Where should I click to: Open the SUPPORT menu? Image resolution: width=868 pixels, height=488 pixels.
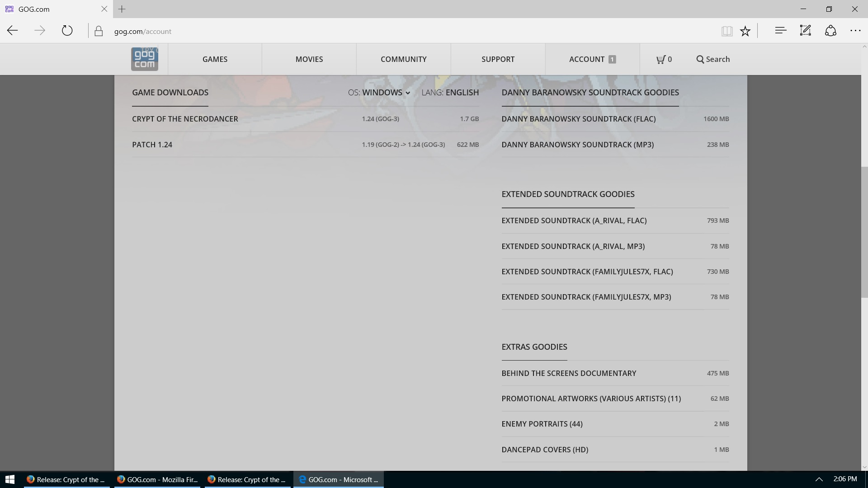[x=498, y=59]
